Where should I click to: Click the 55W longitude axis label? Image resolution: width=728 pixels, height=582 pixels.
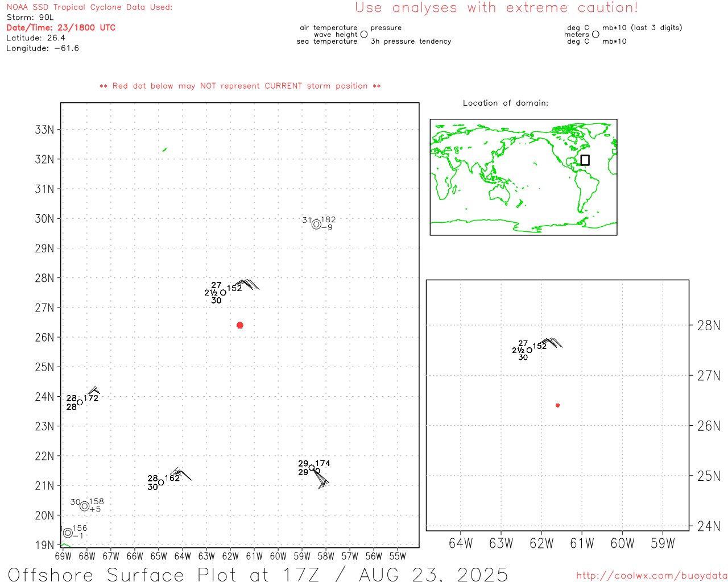pyautogui.click(x=398, y=556)
